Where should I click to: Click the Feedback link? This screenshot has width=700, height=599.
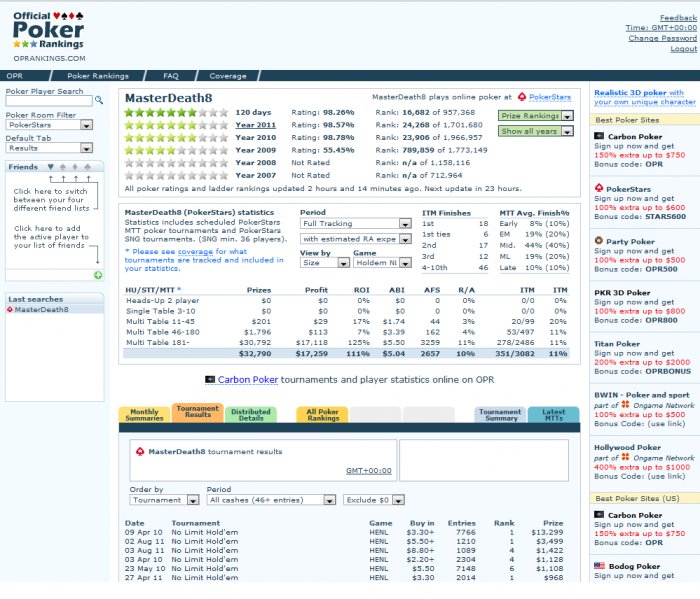678,18
